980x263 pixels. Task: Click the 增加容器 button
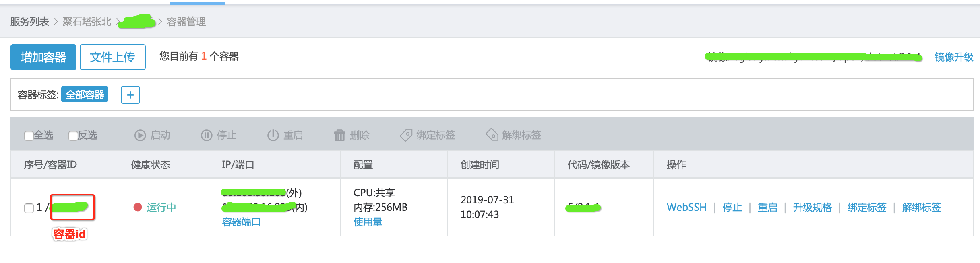(43, 57)
